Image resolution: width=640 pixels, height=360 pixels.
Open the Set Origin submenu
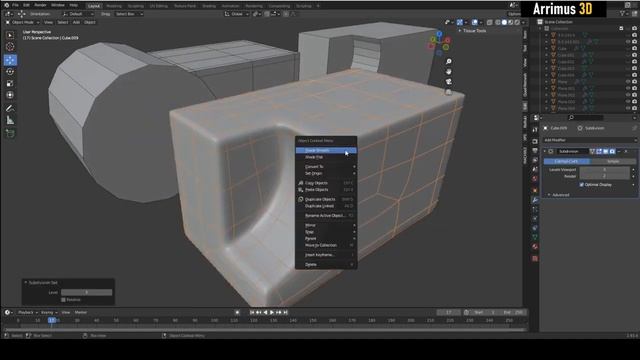click(326, 173)
